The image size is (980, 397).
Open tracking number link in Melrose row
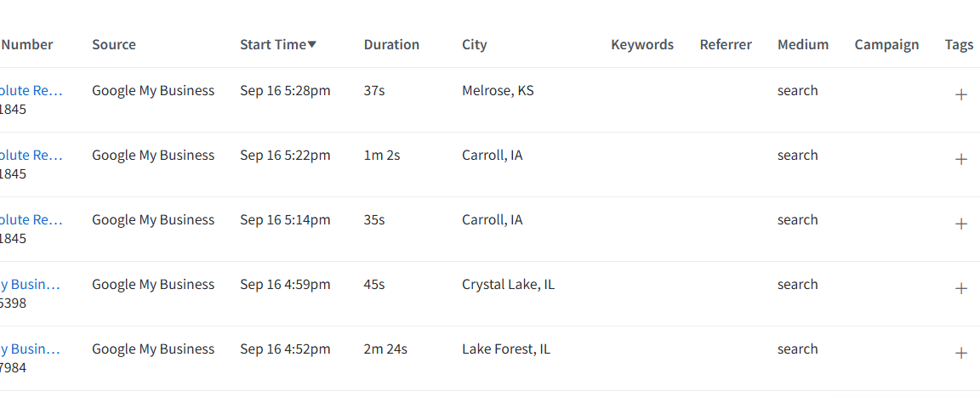click(31, 90)
